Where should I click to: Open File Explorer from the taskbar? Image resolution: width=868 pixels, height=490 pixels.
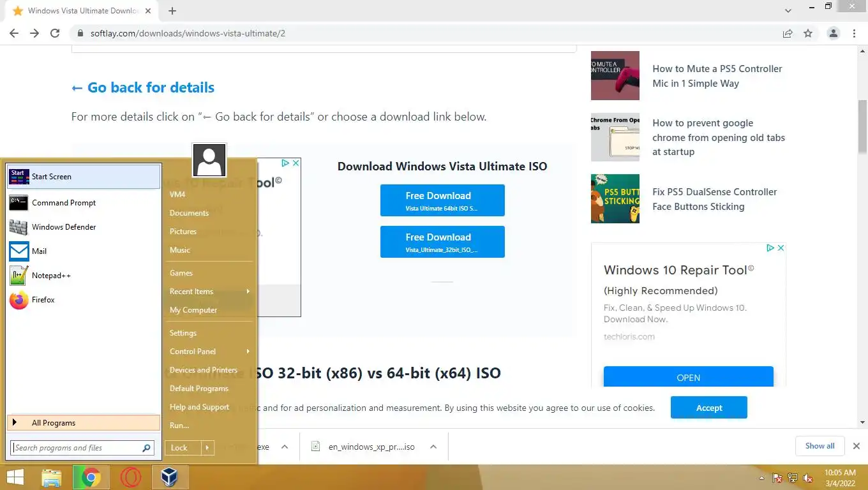coord(52,477)
